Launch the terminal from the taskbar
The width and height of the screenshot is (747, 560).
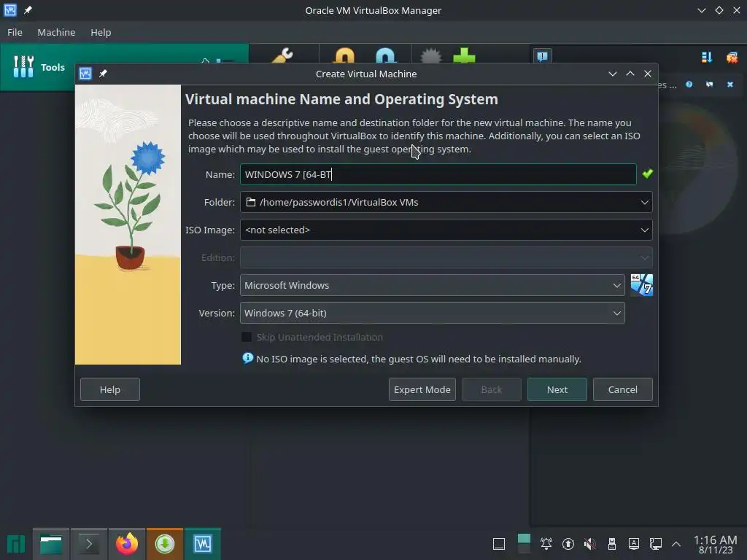[88, 544]
